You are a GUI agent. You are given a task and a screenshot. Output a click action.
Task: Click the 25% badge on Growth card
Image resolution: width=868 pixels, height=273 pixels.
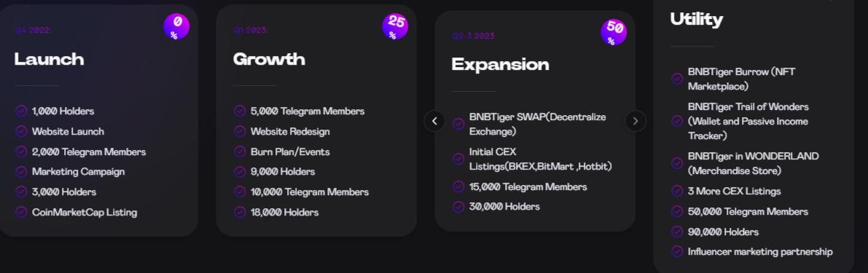click(395, 26)
